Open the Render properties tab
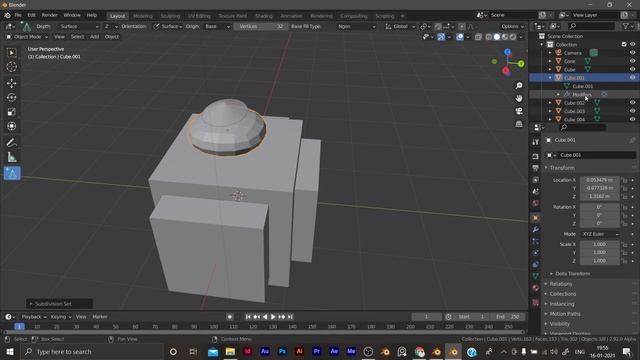The image size is (640, 360). [536, 156]
